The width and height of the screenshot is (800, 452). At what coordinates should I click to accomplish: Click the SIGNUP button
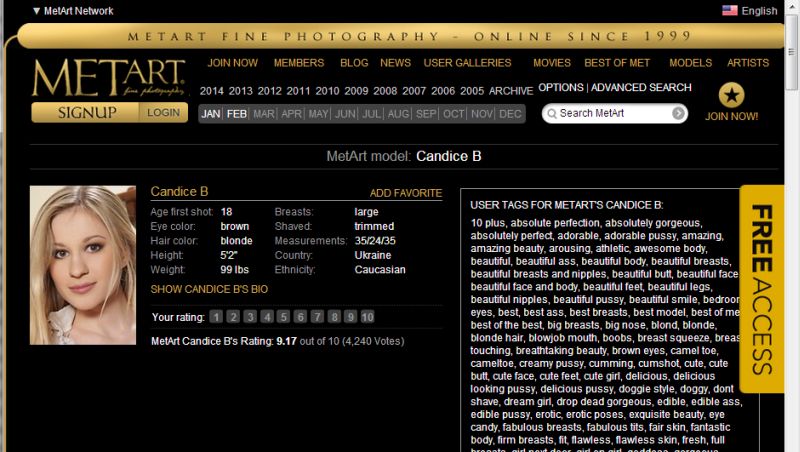85,113
